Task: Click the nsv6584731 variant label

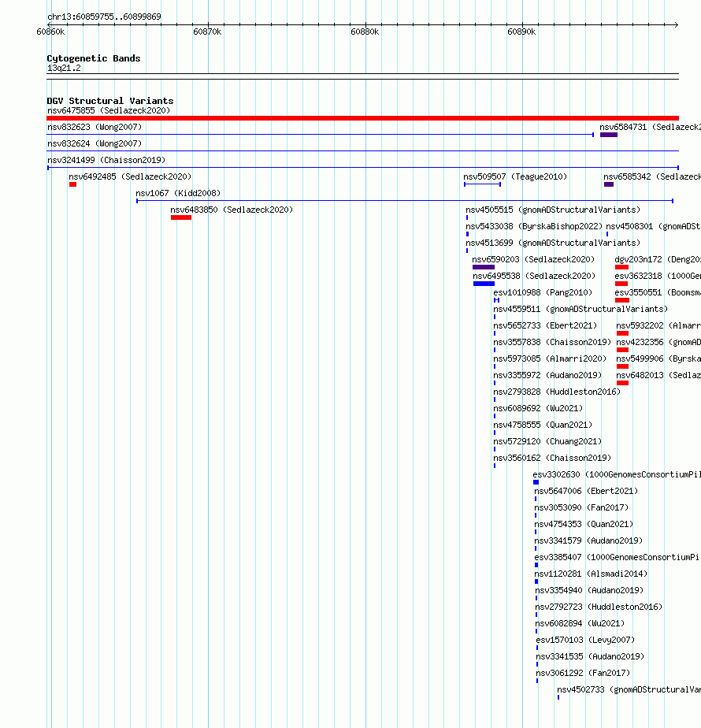Action: [650, 127]
